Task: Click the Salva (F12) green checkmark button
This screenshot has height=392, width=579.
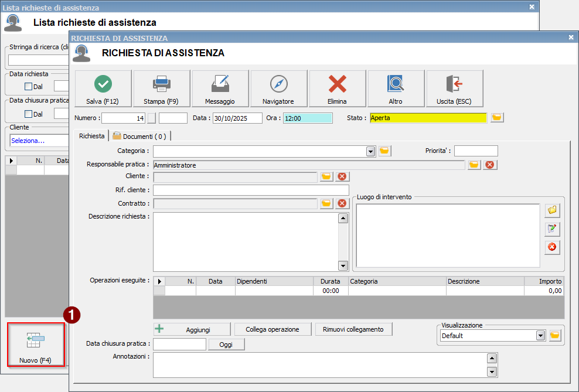Action: coord(103,88)
